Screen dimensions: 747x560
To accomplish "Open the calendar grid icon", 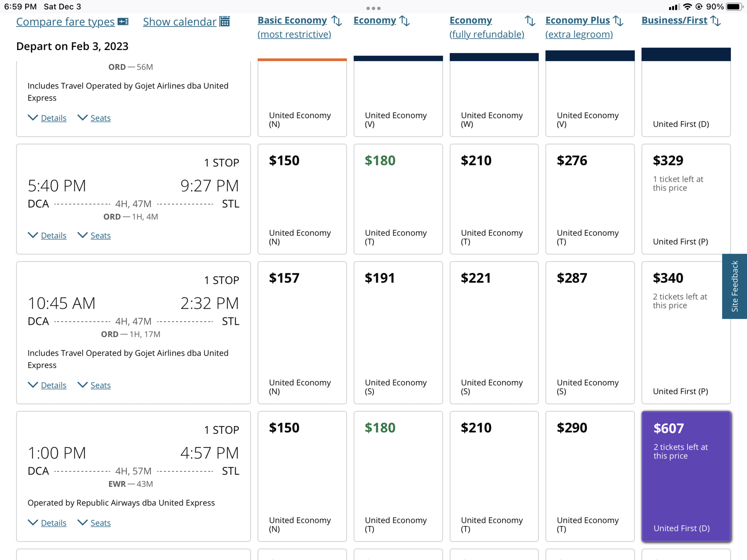I will pos(224,21).
